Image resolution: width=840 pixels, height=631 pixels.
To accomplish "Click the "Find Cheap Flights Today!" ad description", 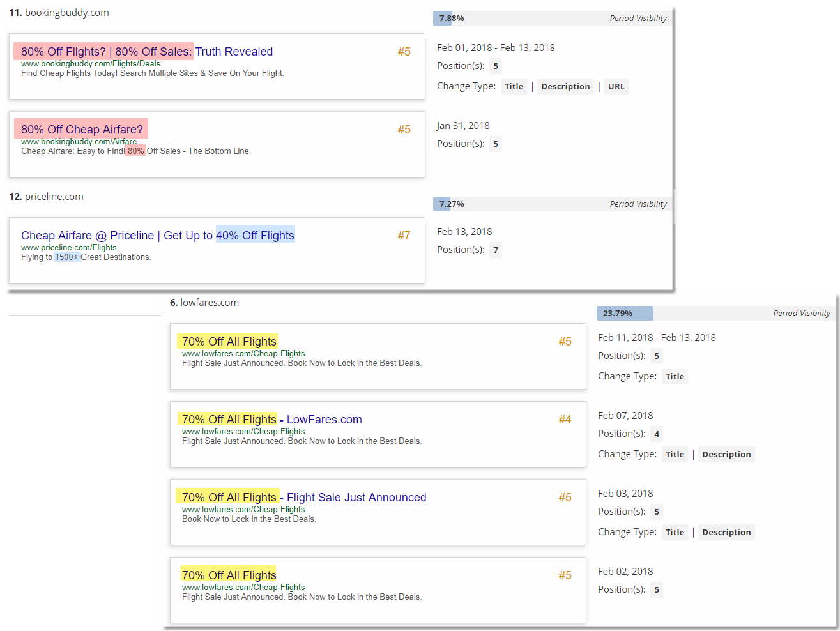I will click(153, 73).
